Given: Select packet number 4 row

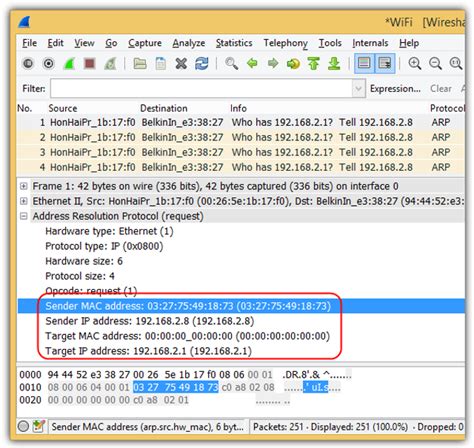Looking at the screenshot, I should point(241,167).
